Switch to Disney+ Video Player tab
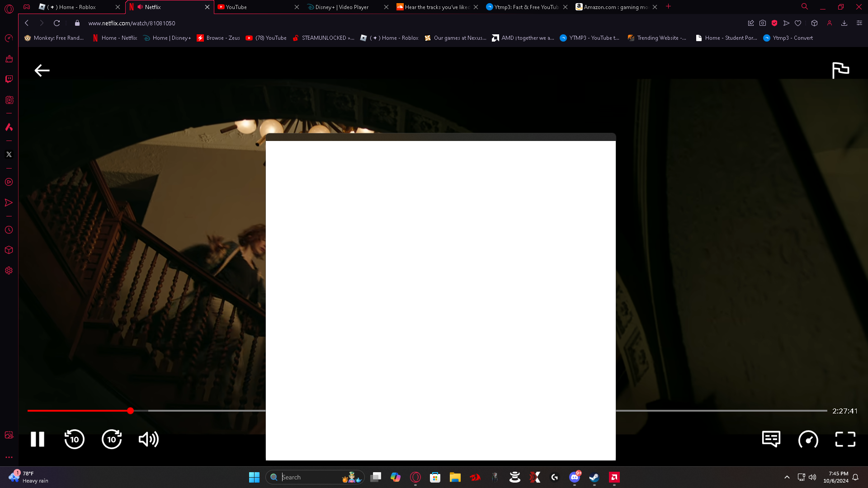 (342, 7)
